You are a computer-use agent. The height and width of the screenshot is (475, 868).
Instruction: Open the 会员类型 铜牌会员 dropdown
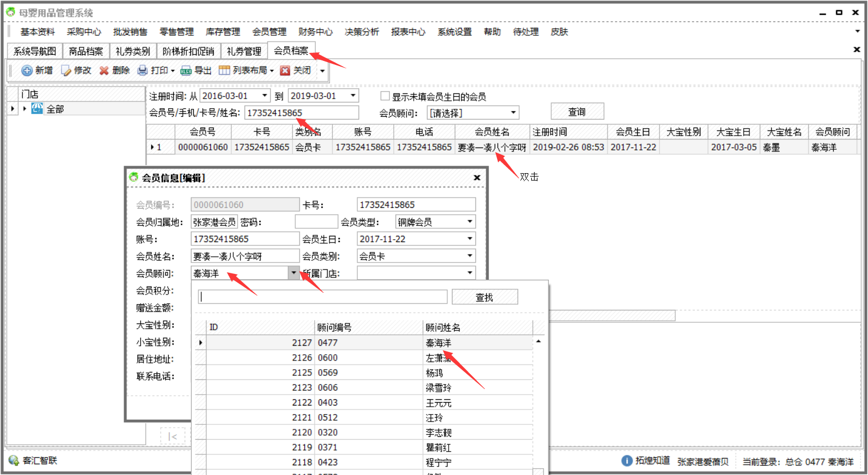470,222
